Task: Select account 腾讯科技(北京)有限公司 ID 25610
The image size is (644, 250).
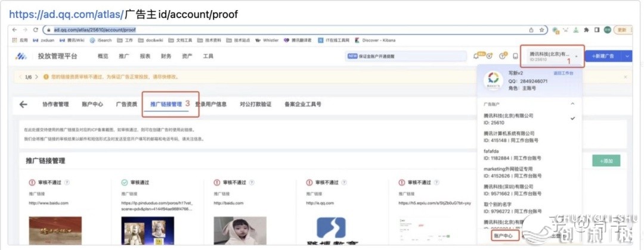Action: tap(530, 119)
